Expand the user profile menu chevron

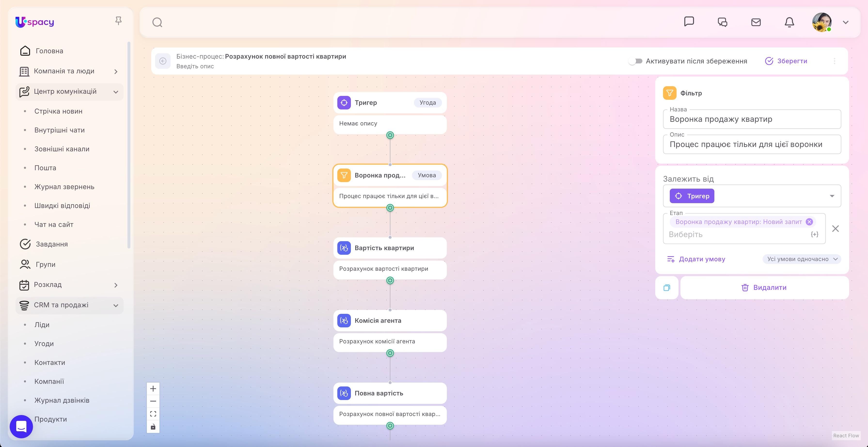pos(845,22)
